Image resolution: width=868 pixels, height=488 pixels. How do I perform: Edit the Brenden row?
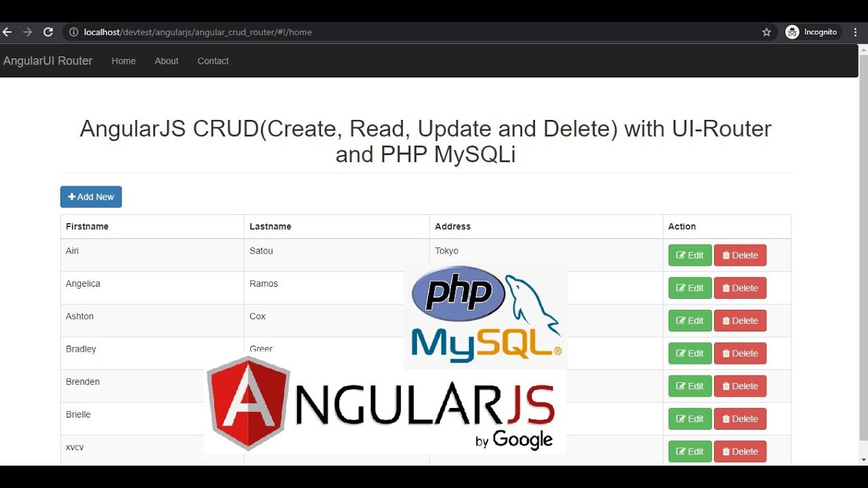coord(690,386)
